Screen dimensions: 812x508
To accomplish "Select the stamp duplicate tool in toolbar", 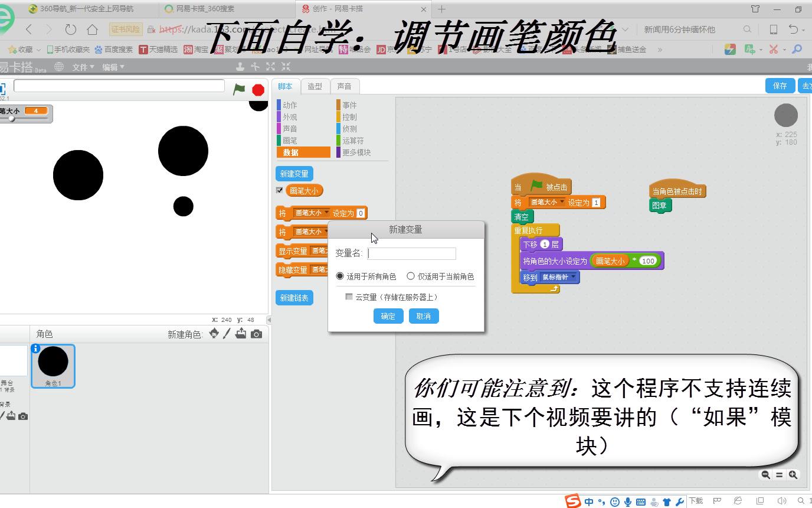I will click(x=240, y=67).
